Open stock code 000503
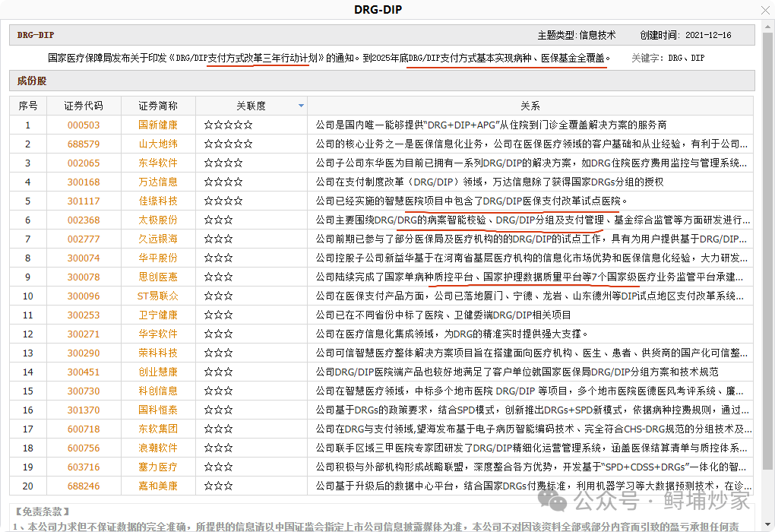 click(84, 125)
